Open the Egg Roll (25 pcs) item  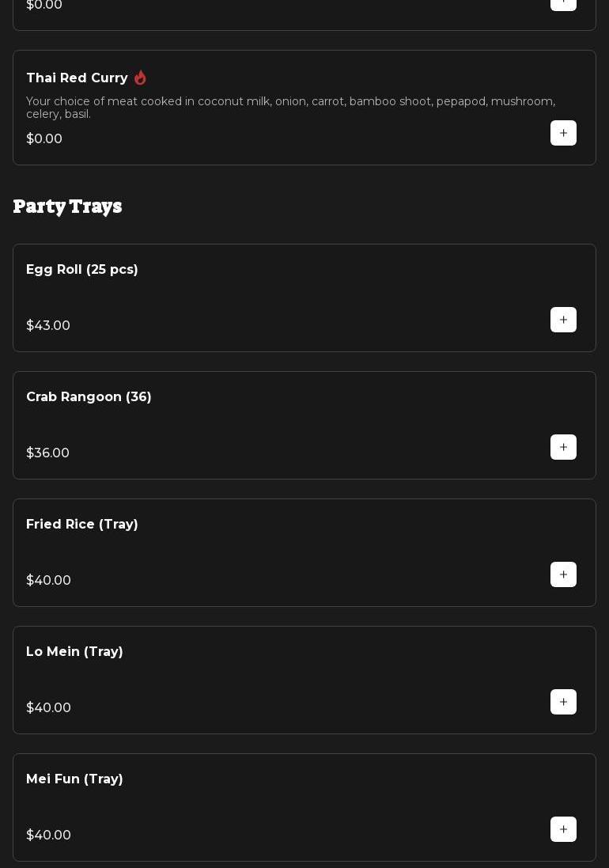point(82,270)
